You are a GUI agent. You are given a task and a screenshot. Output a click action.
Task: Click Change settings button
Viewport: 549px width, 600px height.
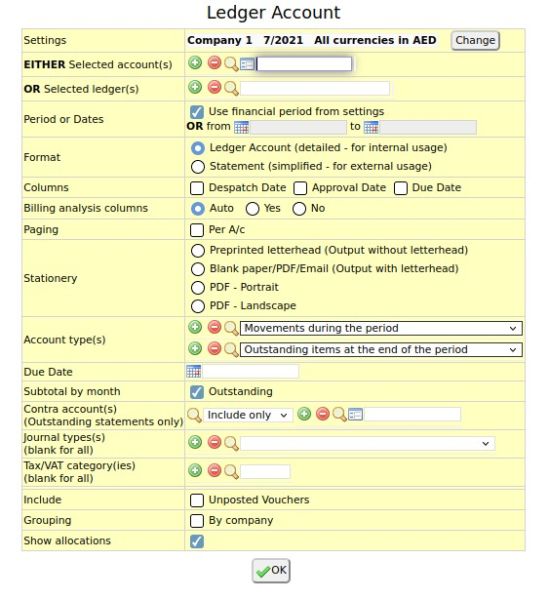[475, 41]
